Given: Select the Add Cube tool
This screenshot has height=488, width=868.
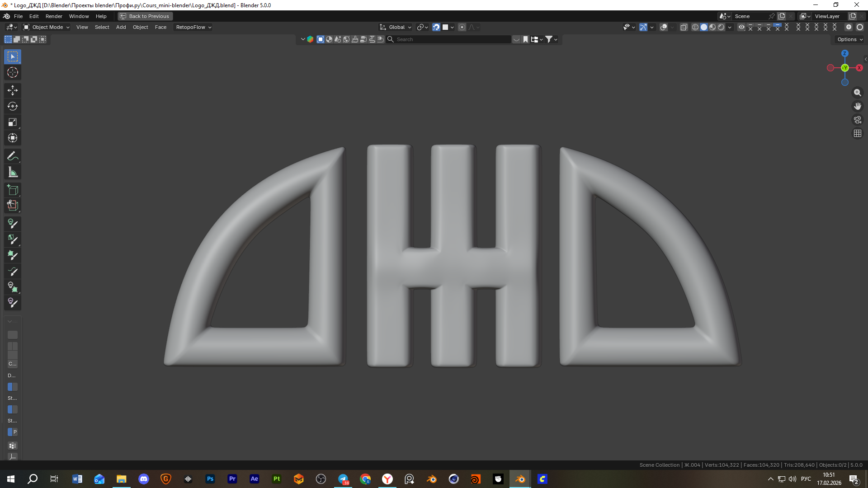Looking at the screenshot, I should coord(13,190).
